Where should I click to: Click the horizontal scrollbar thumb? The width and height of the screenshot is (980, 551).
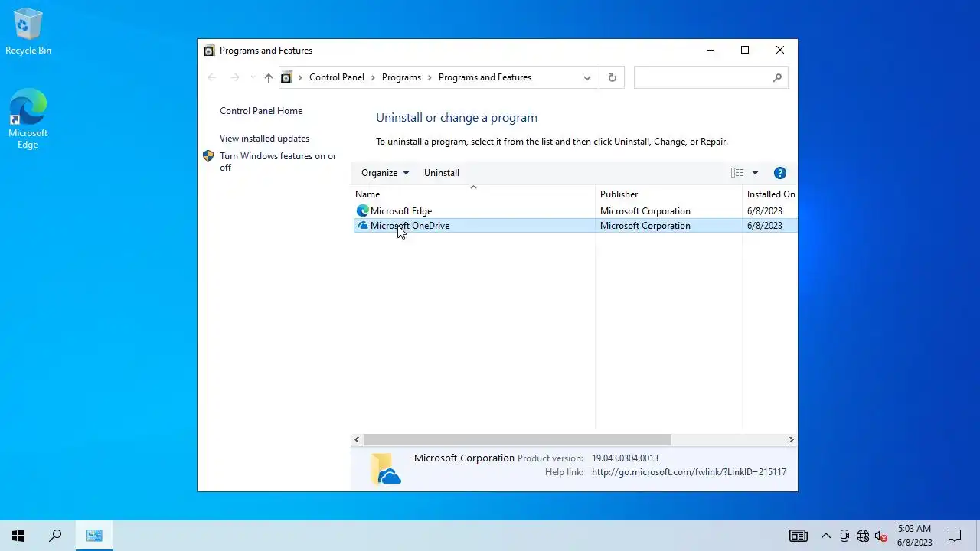pyautogui.click(x=517, y=440)
